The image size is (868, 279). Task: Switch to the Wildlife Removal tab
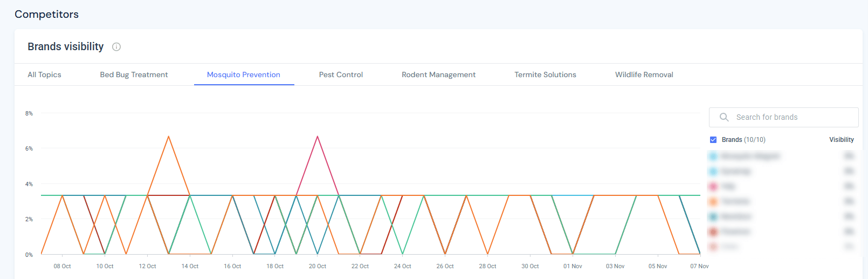[644, 74]
